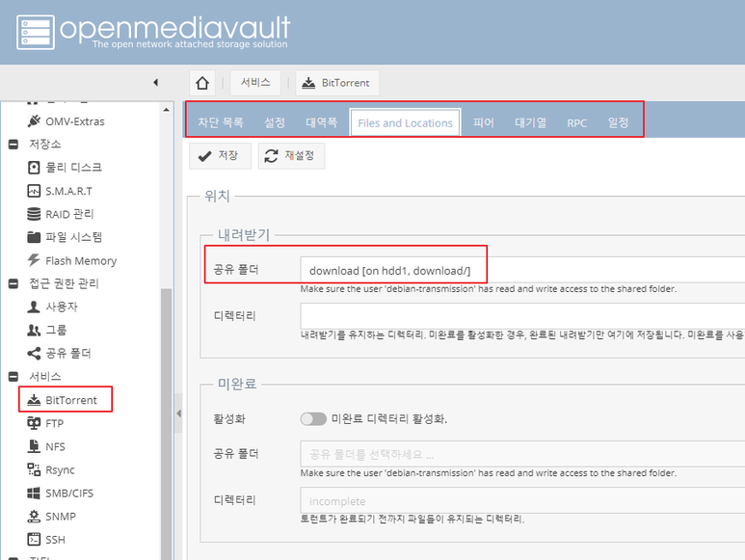The width and height of the screenshot is (745, 560).
Task: Select the 사용자 user icon
Action: point(34,307)
